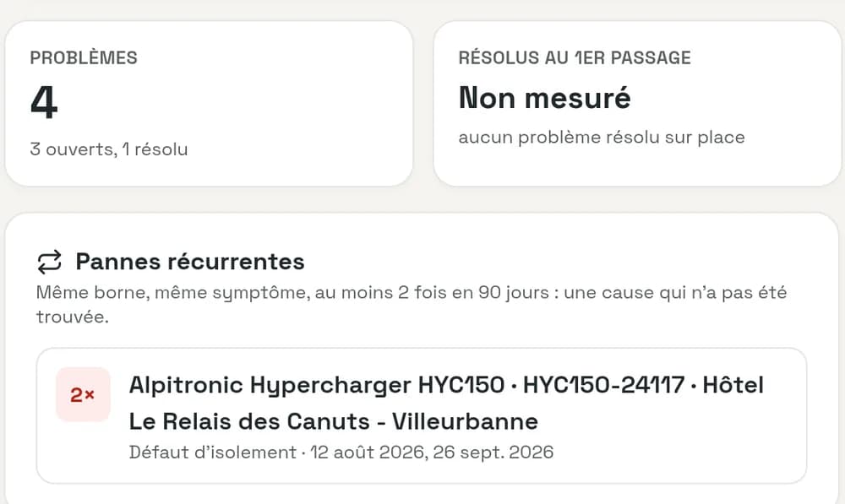The image size is (845, 504).
Task: Open the Problèmes statistics card
Action: click(x=209, y=103)
